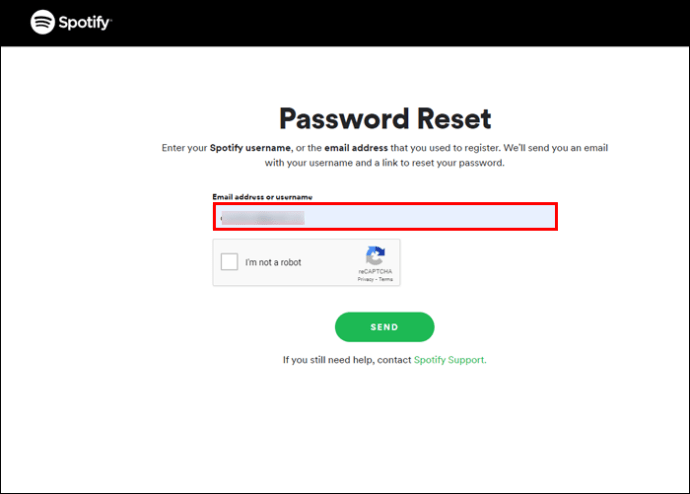Viewport: 690px width, 494px height.
Task: Click the blurred text inside the email field
Action: (263, 218)
